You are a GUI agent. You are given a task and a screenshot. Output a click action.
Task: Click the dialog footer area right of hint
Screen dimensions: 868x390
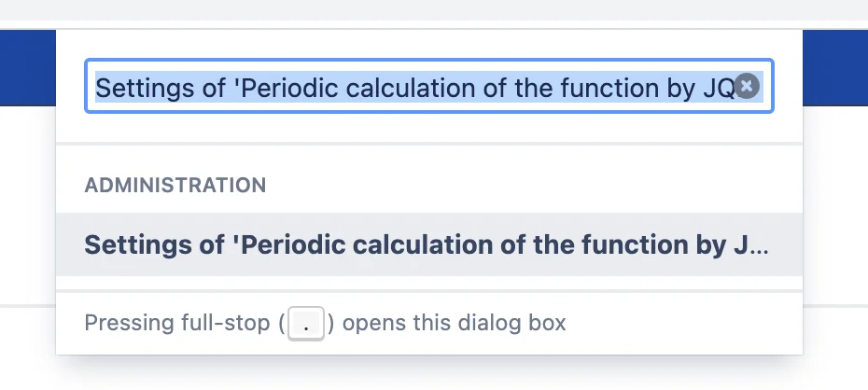click(x=683, y=324)
